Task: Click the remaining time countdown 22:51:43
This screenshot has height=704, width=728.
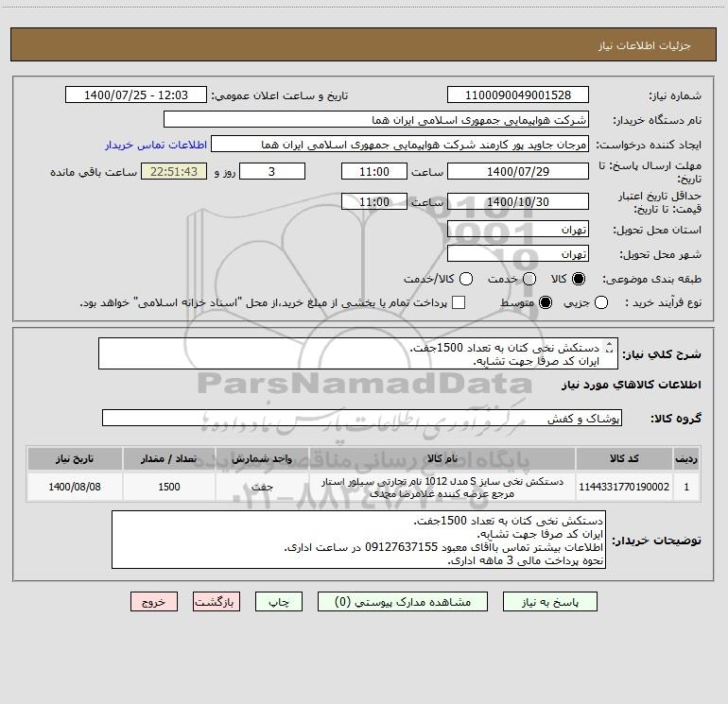Action: tap(174, 171)
